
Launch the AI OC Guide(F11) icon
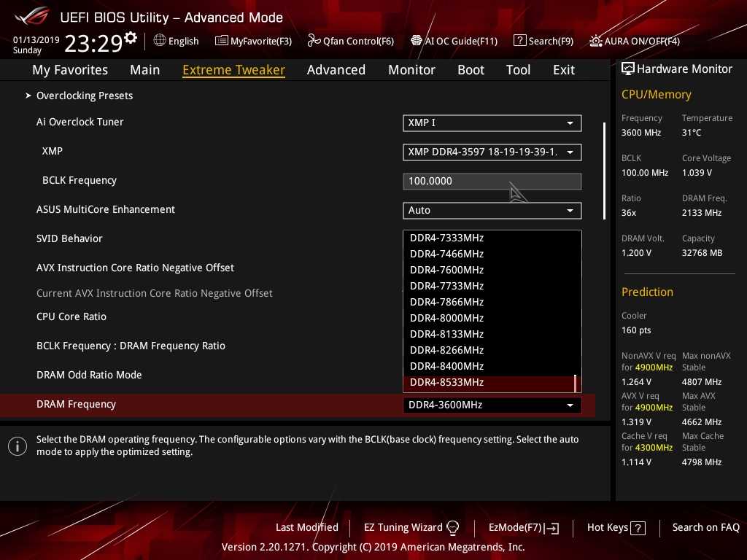(417, 41)
